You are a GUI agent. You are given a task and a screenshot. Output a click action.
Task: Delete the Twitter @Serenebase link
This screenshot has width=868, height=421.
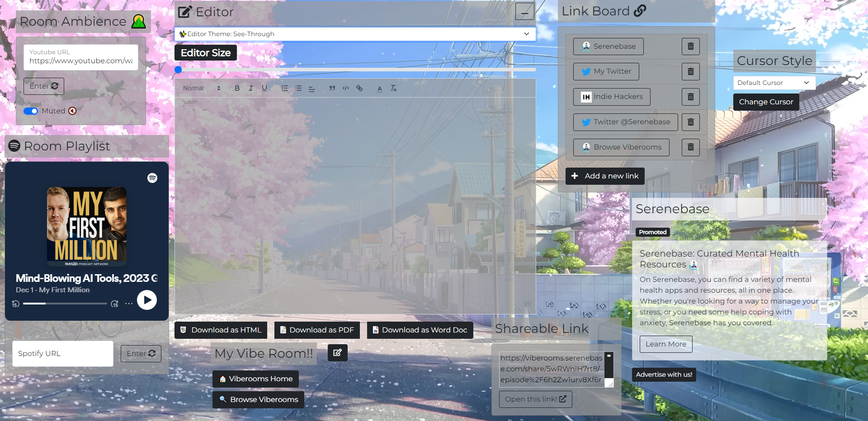(x=690, y=122)
